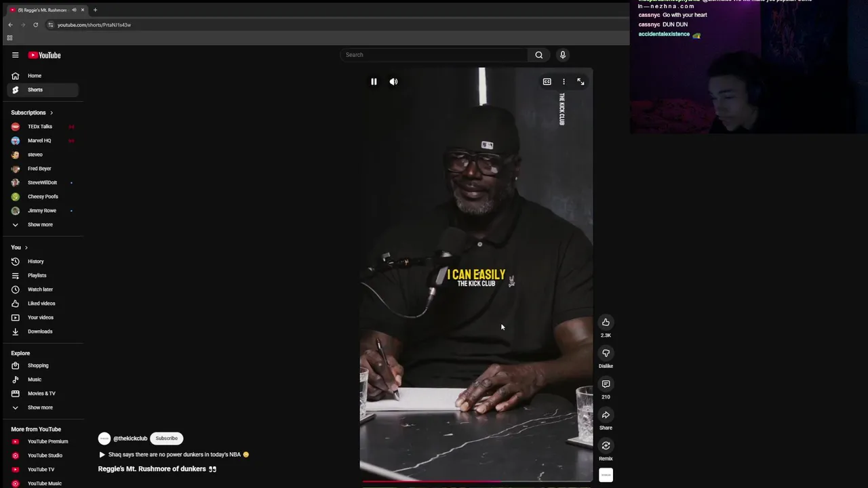Open the browser apps grid icon

pyautogui.click(x=9, y=38)
